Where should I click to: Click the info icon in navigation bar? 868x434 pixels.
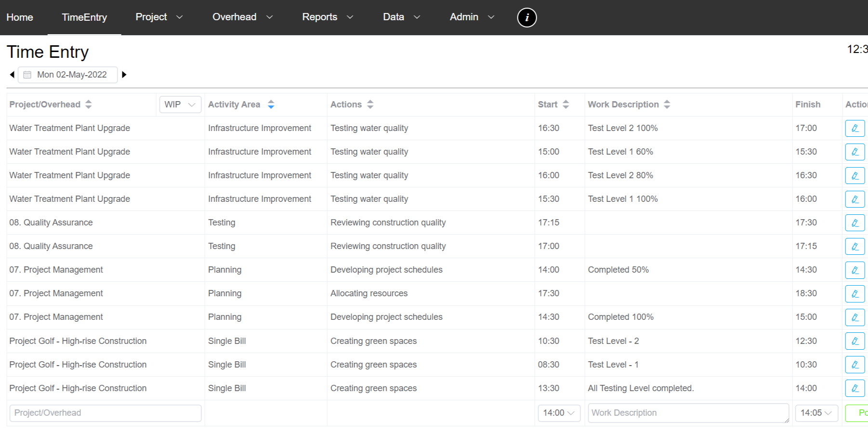[526, 18]
